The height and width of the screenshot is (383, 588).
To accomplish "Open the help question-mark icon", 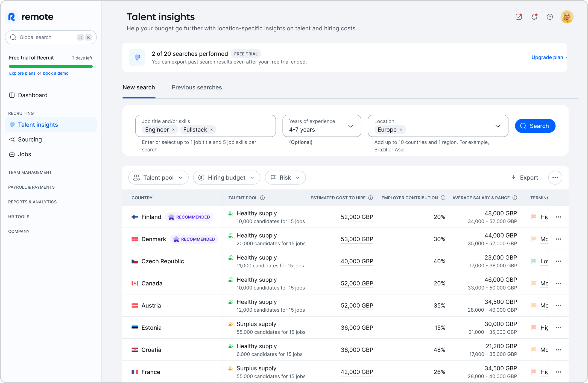I will pos(550,17).
